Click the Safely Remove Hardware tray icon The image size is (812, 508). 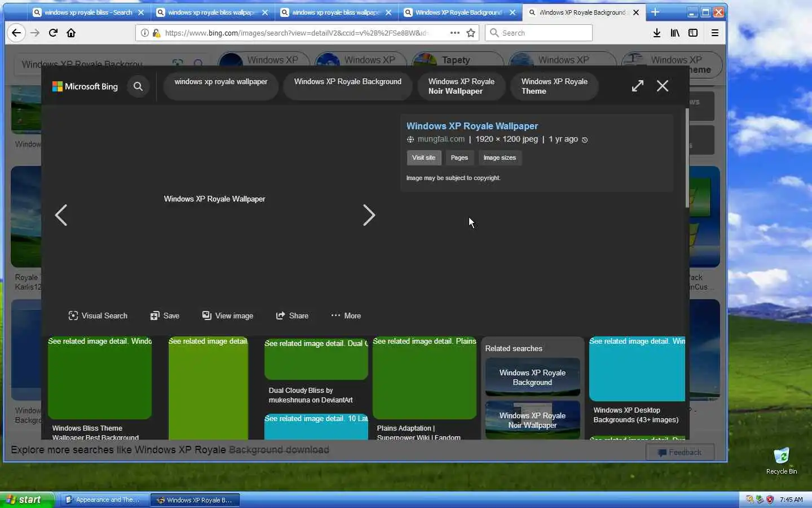pos(760,500)
